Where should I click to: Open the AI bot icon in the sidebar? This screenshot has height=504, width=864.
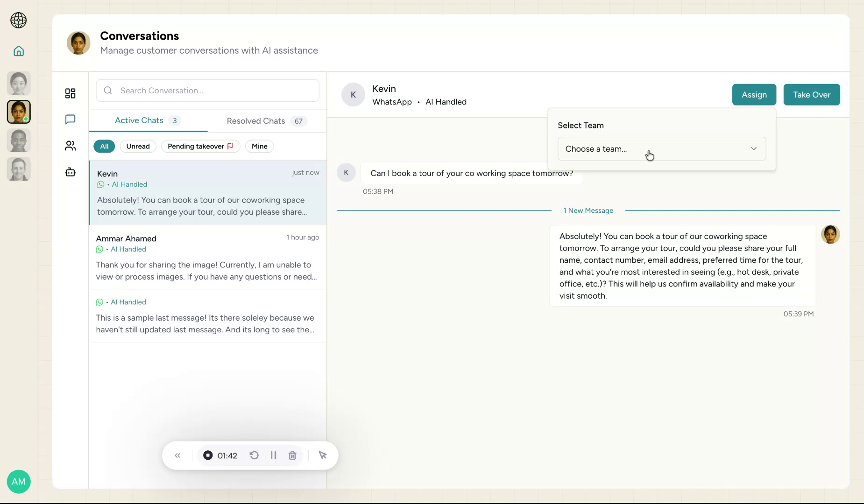(71, 172)
